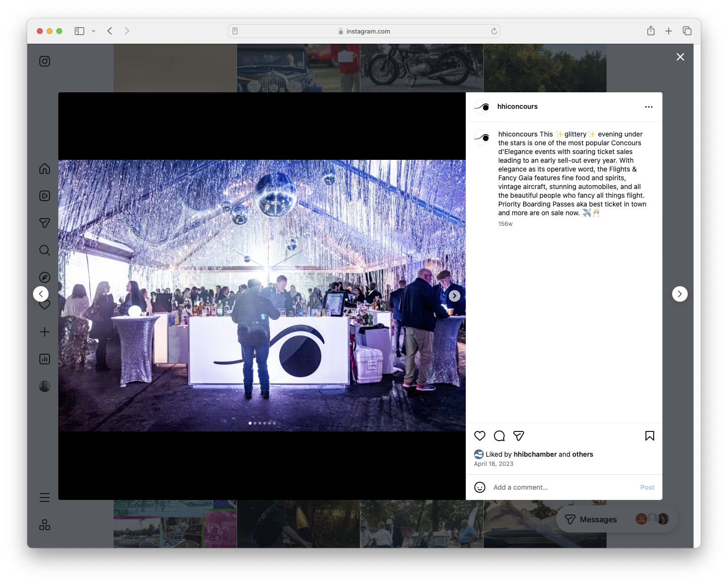Create a new post with the plus icon
Image resolution: width=728 pixels, height=584 pixels.
44,332
